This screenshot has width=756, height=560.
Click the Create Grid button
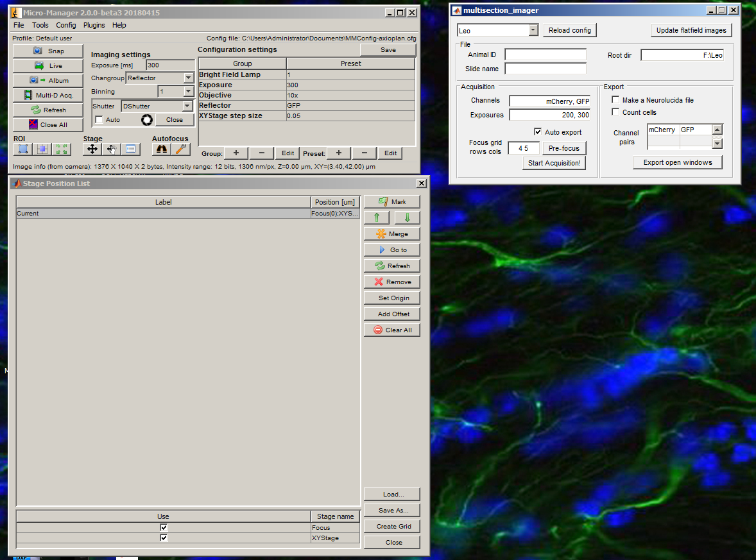394,526
